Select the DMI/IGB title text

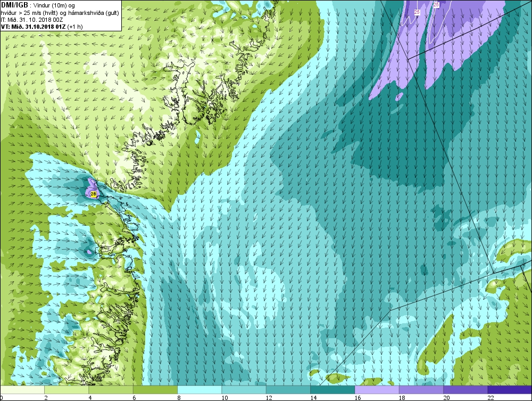pos(14,5)
